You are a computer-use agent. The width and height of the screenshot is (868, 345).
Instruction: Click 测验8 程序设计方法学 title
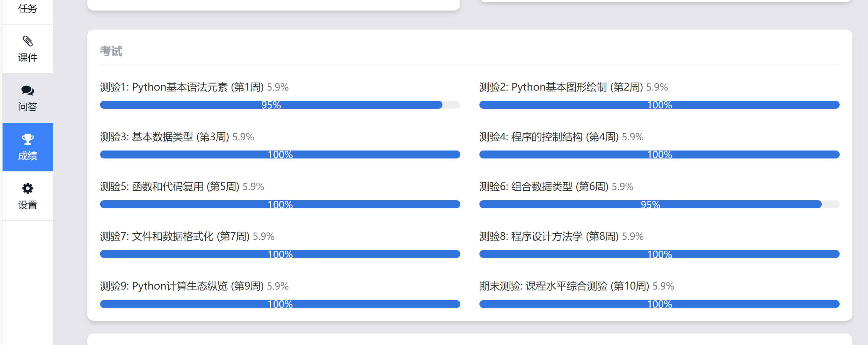[549, 237]
